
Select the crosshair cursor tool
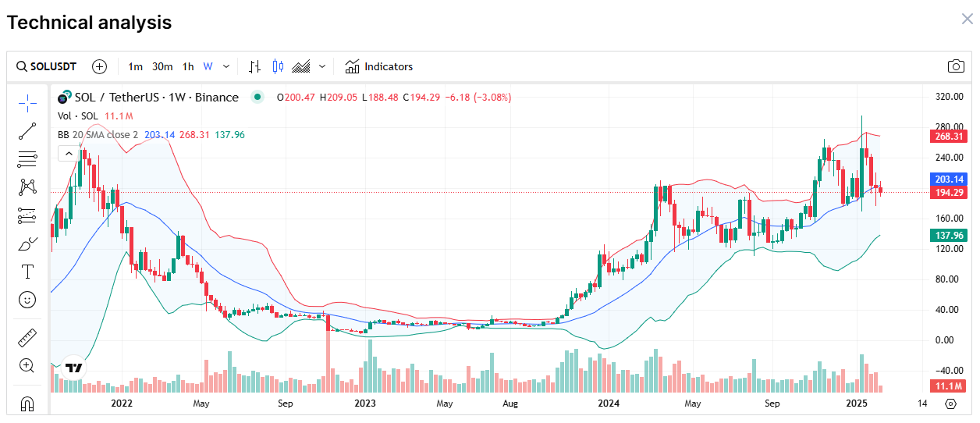(27, 102)
